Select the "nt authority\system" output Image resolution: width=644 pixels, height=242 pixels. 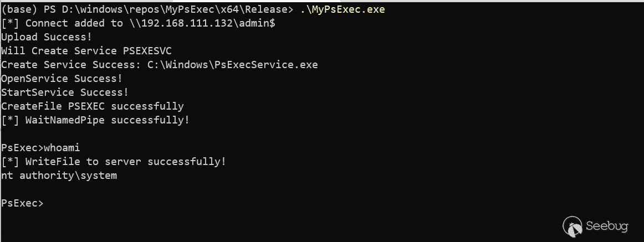tap(59, 176)
